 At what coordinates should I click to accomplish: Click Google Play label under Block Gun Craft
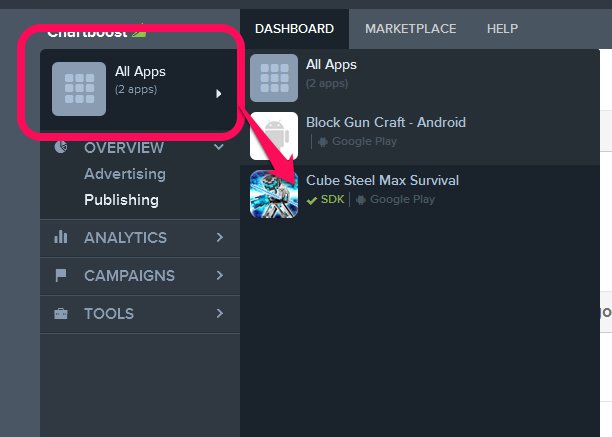[364, 141]
